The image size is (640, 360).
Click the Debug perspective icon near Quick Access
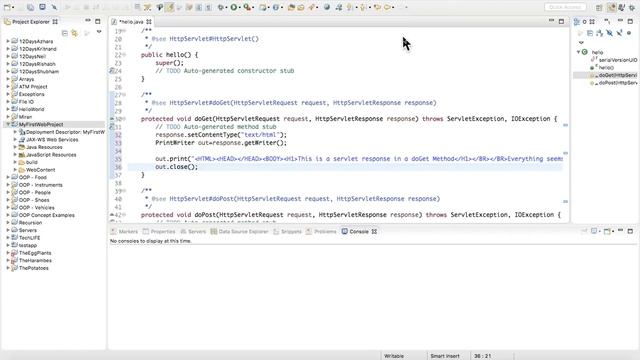tap(622, 7)
